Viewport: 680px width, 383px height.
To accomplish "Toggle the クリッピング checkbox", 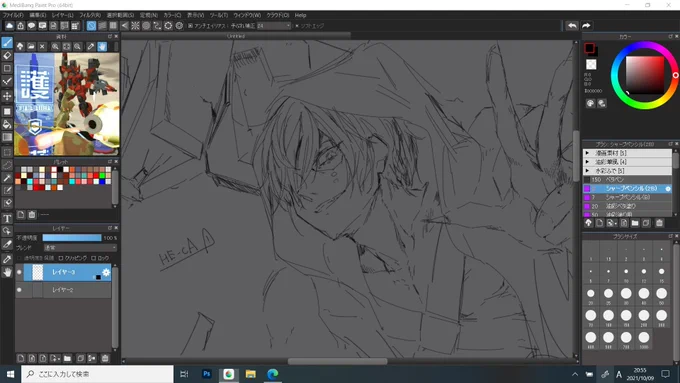I will pyautogui.click(x=61, y=258).
